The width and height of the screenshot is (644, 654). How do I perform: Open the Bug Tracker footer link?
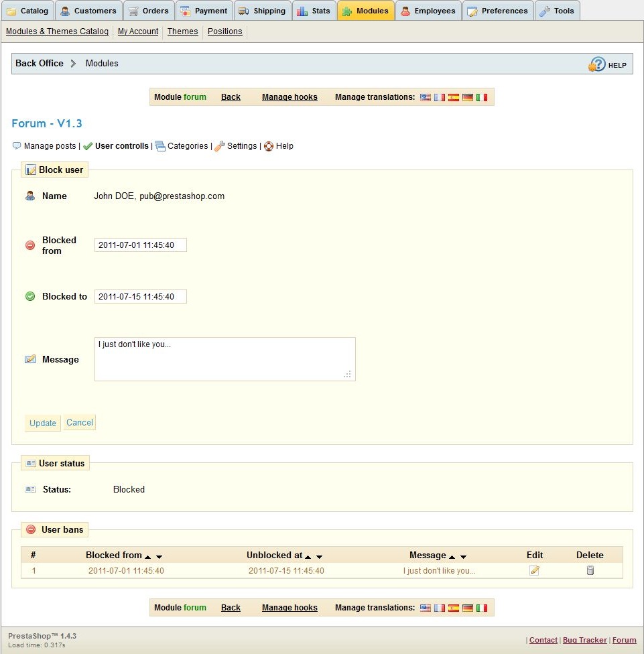tap(584, 640)
